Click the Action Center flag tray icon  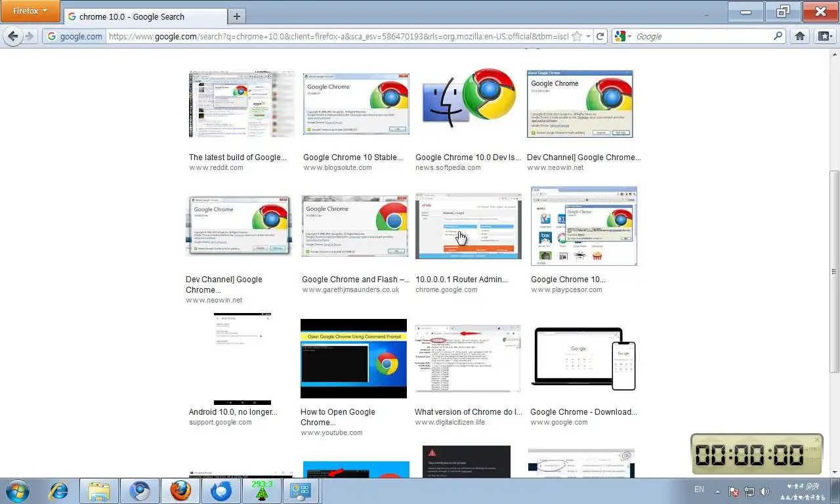coord(734,491)
